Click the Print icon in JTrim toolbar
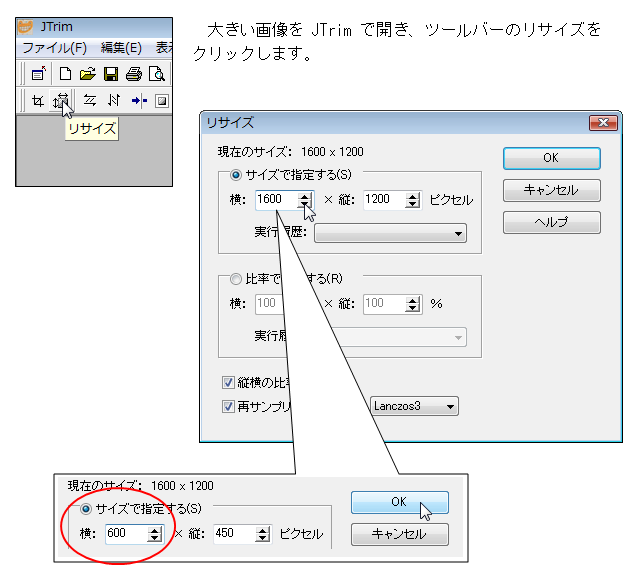The height and width of the screenshot is (579, 639). pyautogui.click(x=134, y=74)
